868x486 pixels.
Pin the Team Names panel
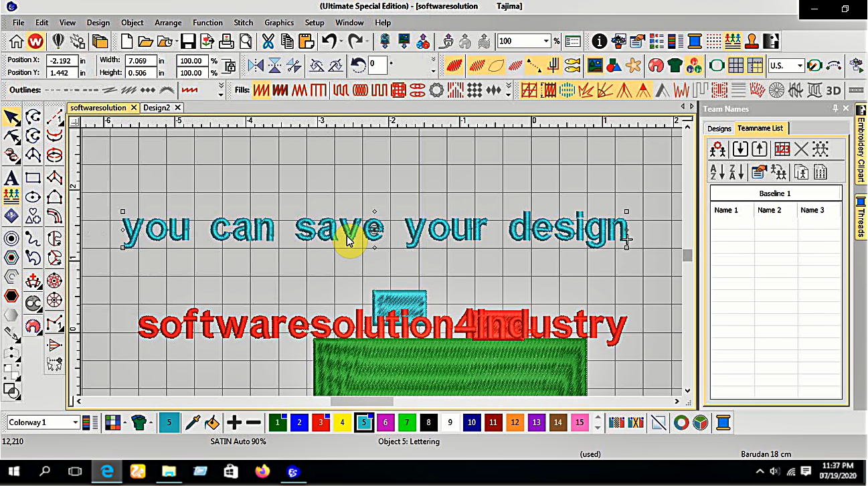point(836,108)
